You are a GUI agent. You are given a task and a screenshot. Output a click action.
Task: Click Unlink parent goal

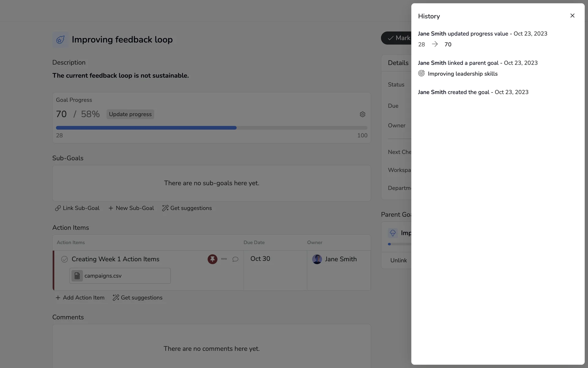pyautogui.click(x=398, y=260)
